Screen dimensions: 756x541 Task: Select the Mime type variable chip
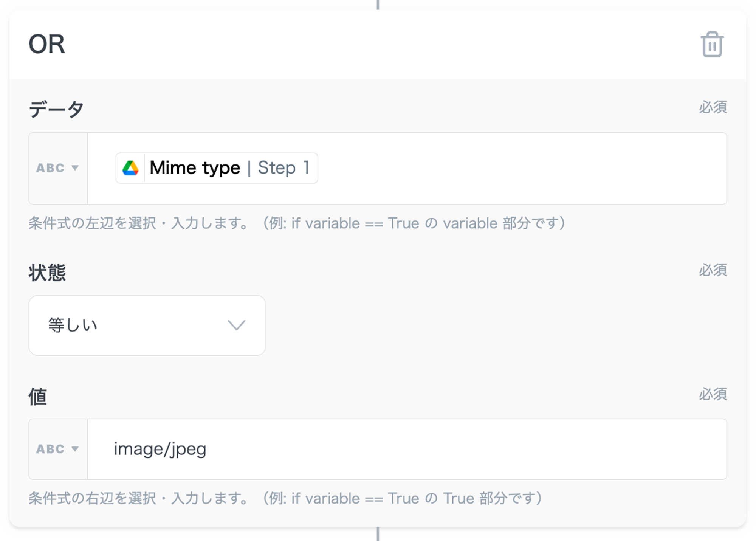point(195,168)
